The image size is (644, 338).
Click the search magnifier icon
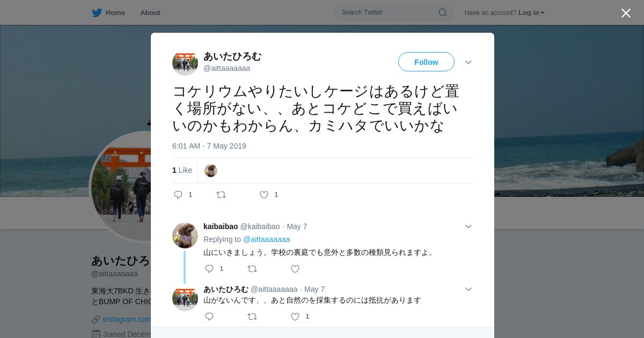(x=443, y=12)
